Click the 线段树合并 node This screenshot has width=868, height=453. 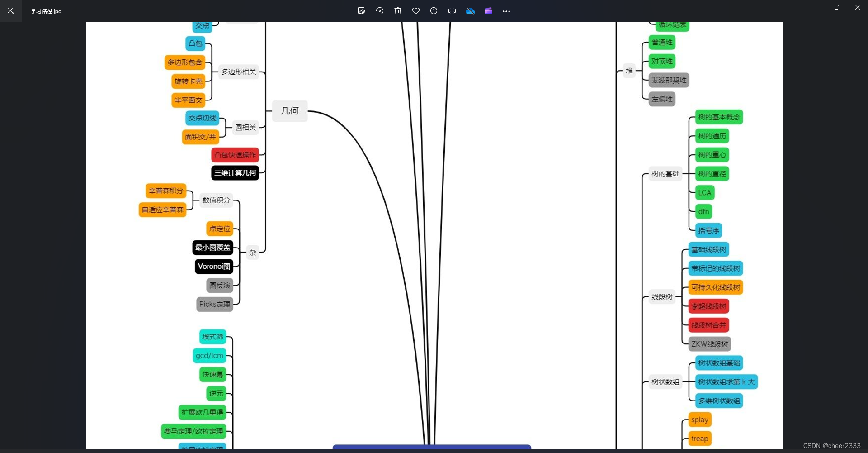[x=708, y=325]
